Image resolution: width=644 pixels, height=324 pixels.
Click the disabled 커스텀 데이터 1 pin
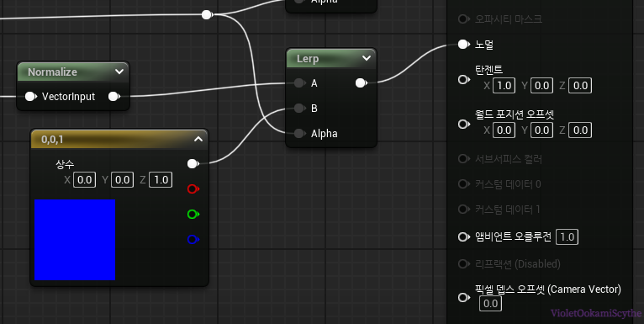pyautogui.click(x=464, y=210)
